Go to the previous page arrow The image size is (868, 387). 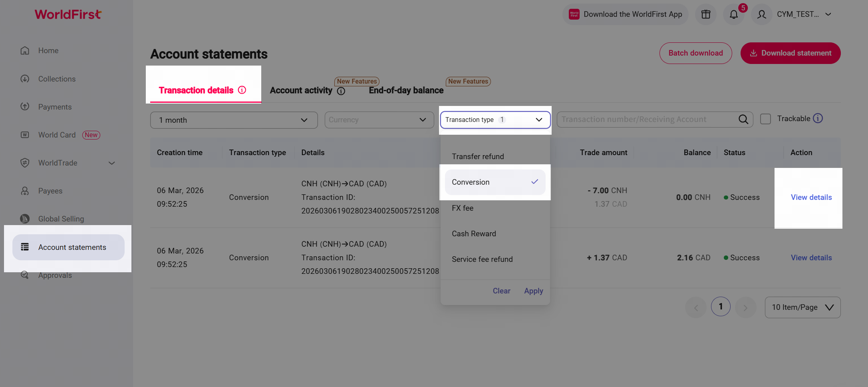click(x=696, y=307)
